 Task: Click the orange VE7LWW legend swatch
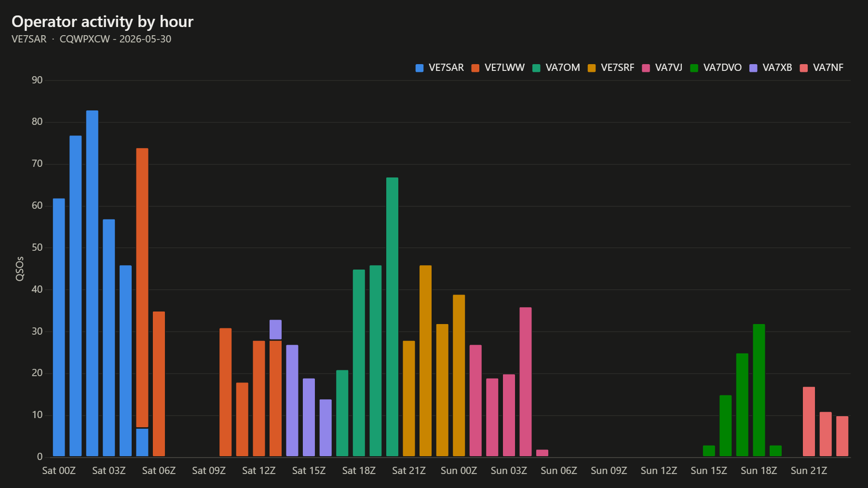(475, 68)
